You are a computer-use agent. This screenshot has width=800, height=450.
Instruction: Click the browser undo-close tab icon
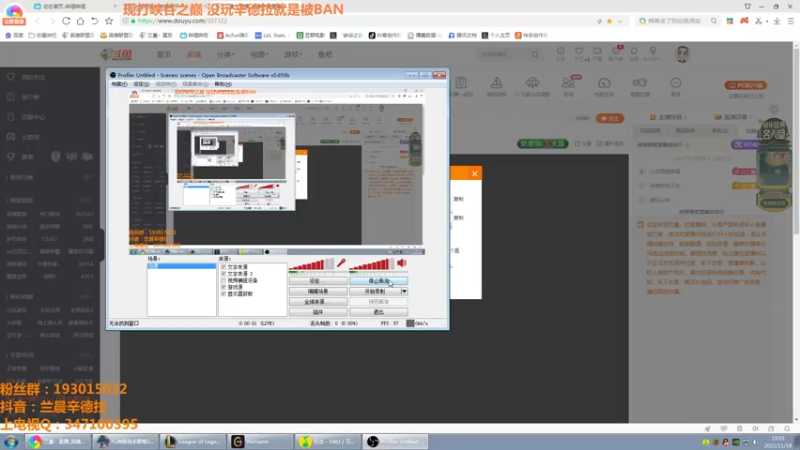[x=94, y=21]
